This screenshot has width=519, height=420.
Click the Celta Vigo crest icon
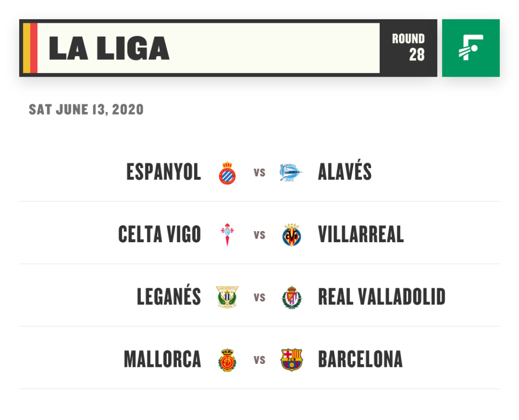click(x=228, y=235)
